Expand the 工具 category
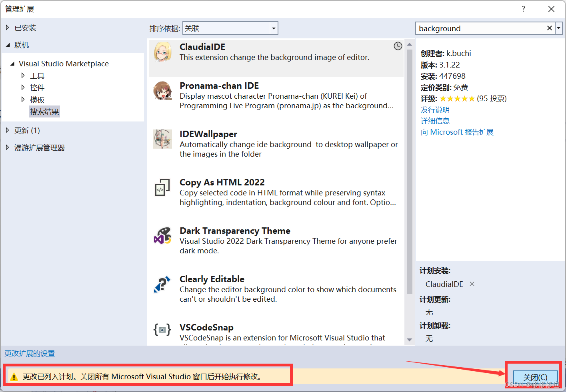 23,76
